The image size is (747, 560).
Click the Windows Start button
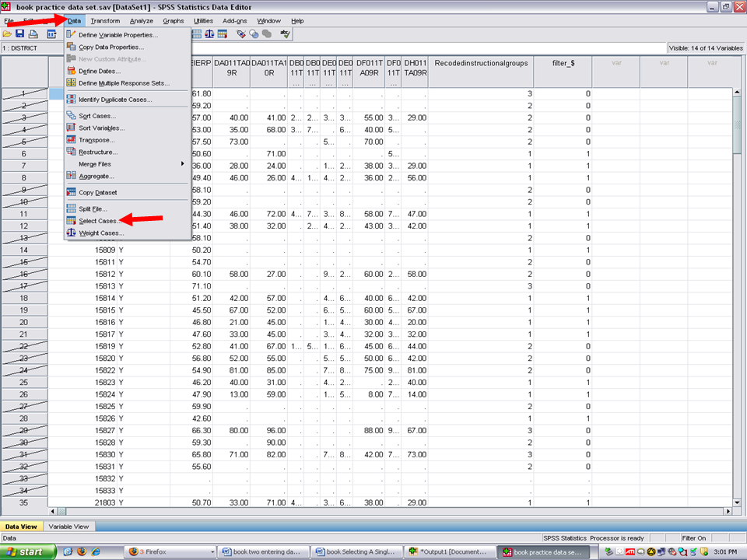(x=28, y=551)
